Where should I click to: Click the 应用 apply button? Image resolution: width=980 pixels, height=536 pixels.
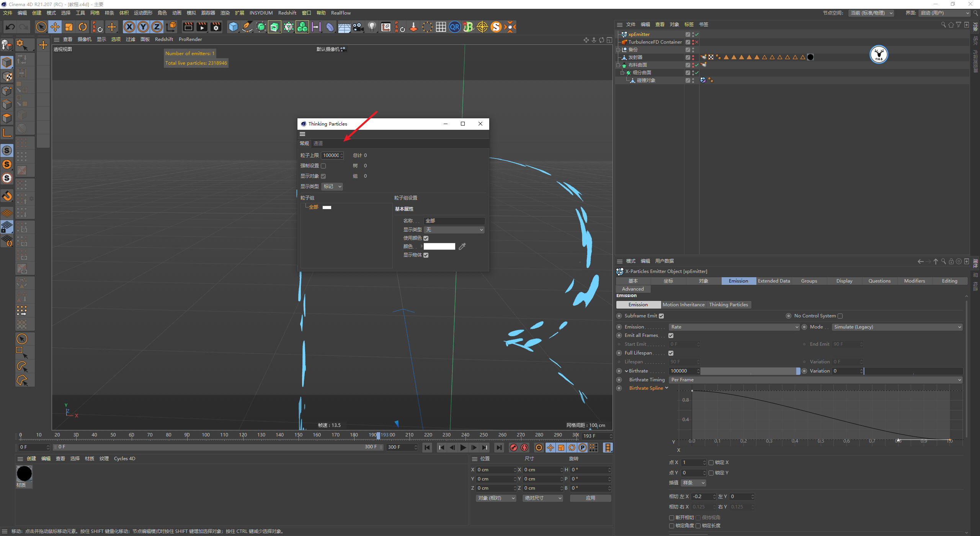pyautogui.click(x=590, y=498)
